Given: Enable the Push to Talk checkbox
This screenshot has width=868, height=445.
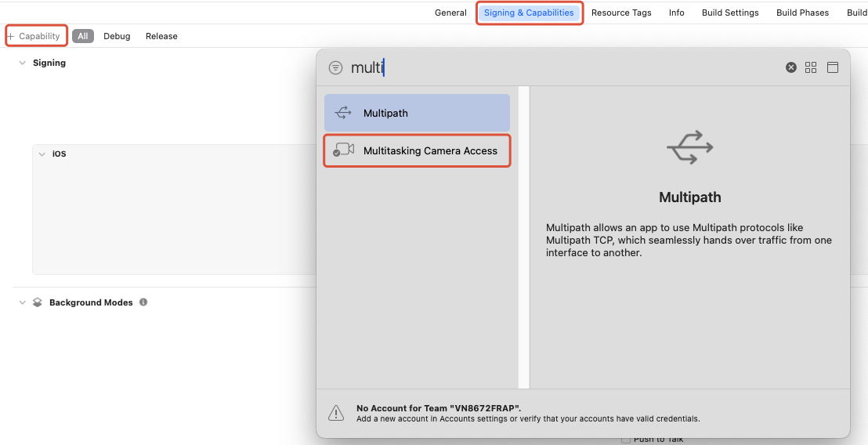Looking at the screenshot, I should 626,440.
